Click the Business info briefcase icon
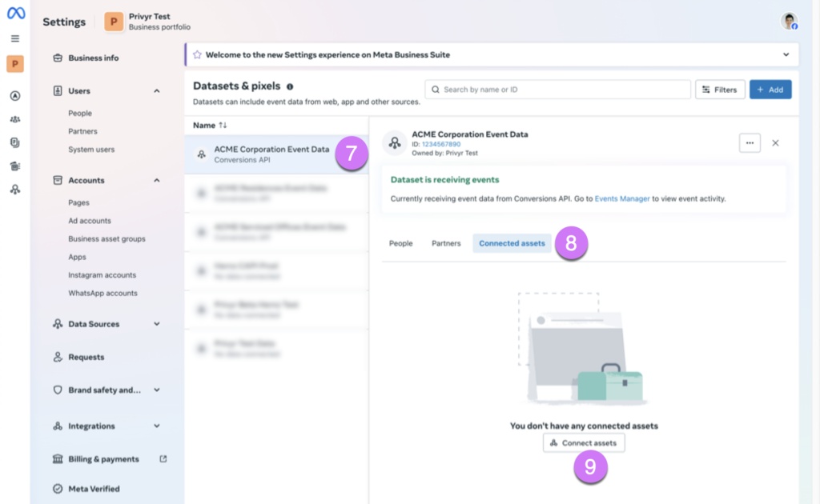This screenshot has width=820, height=504. tap(58, 58)
